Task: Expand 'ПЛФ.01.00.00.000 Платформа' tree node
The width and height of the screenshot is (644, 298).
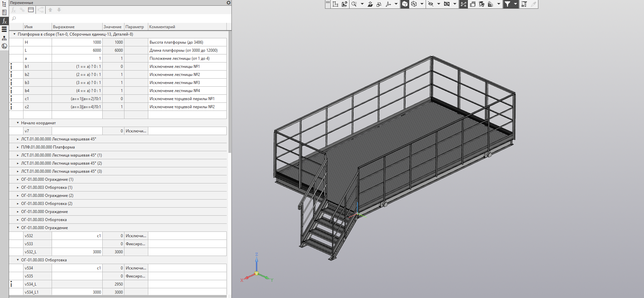Action: pos(18,147)
